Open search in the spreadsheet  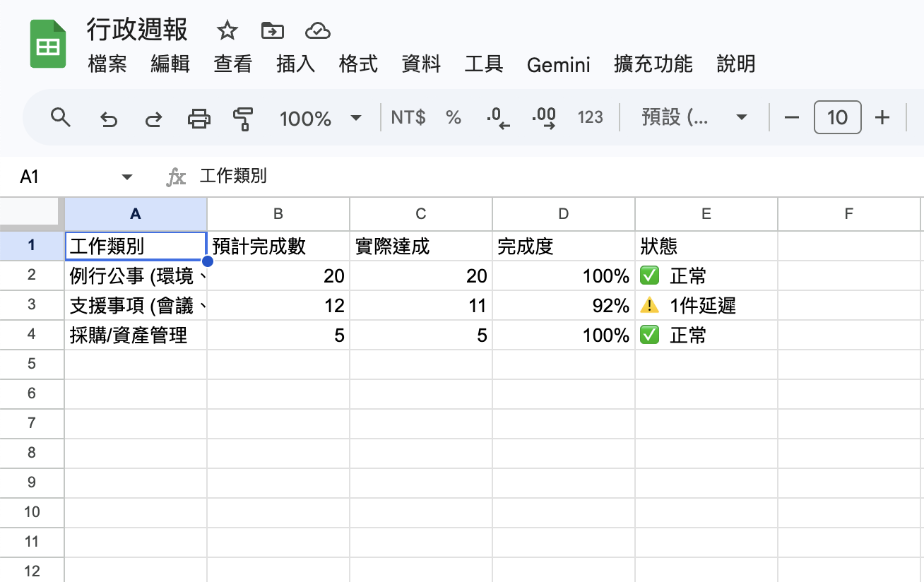coord(60,119)
